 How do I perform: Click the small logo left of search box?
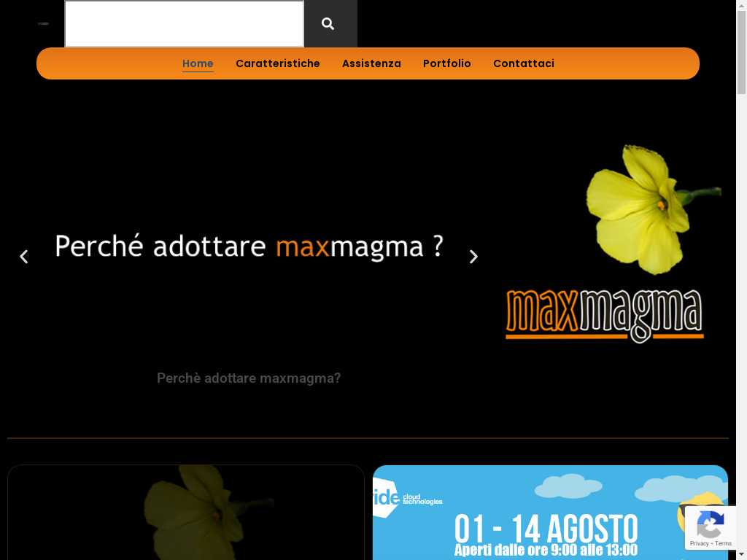[43, 23]
